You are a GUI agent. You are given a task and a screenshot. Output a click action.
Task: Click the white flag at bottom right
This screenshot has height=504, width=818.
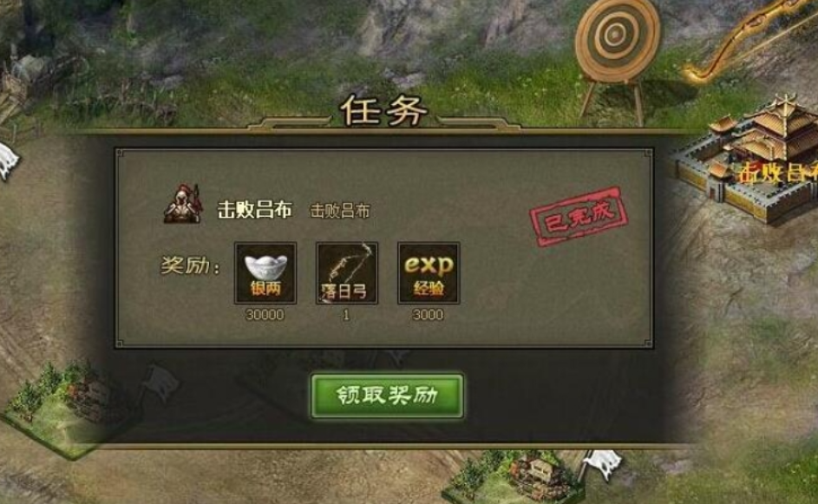603,463
